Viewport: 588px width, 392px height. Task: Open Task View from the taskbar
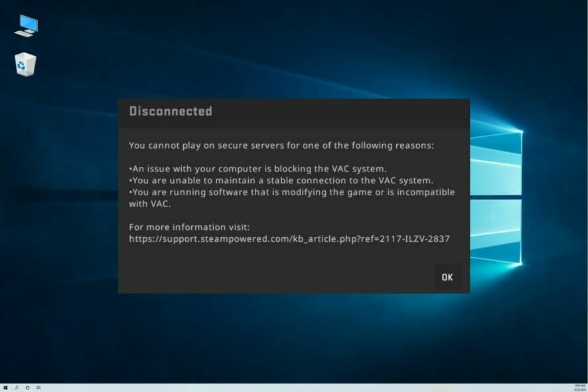(x=38, y=387)
